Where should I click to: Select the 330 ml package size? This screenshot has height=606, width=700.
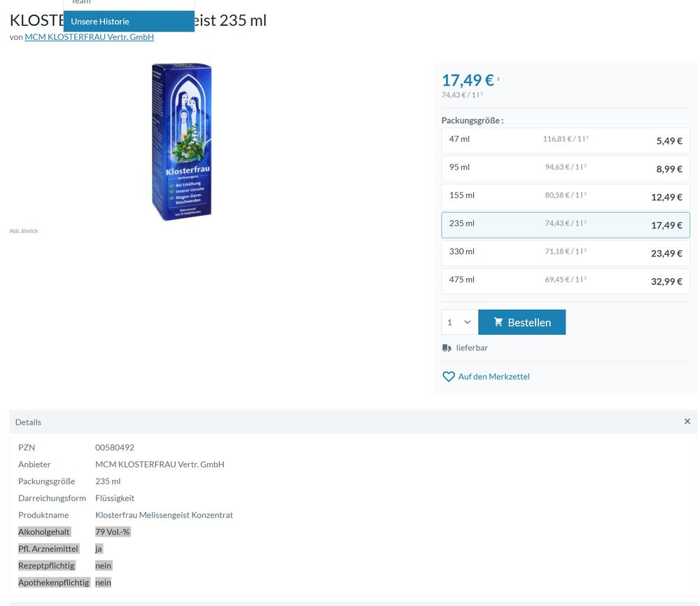[x=566, y=254]
